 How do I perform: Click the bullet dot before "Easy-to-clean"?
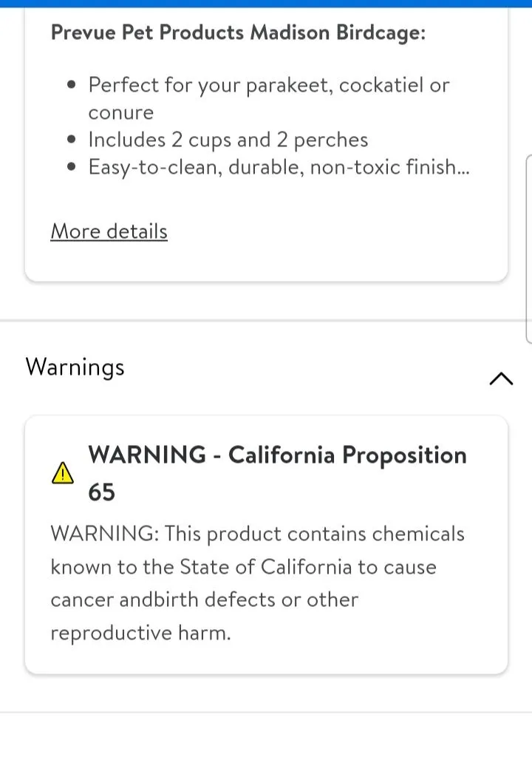tap(72, 167)
